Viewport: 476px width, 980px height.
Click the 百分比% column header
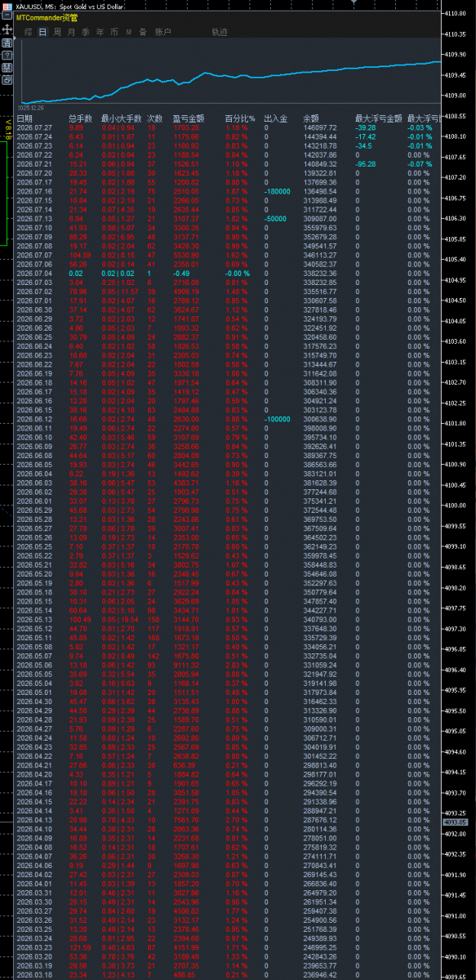pyautogui.click(x=240, y=118)
